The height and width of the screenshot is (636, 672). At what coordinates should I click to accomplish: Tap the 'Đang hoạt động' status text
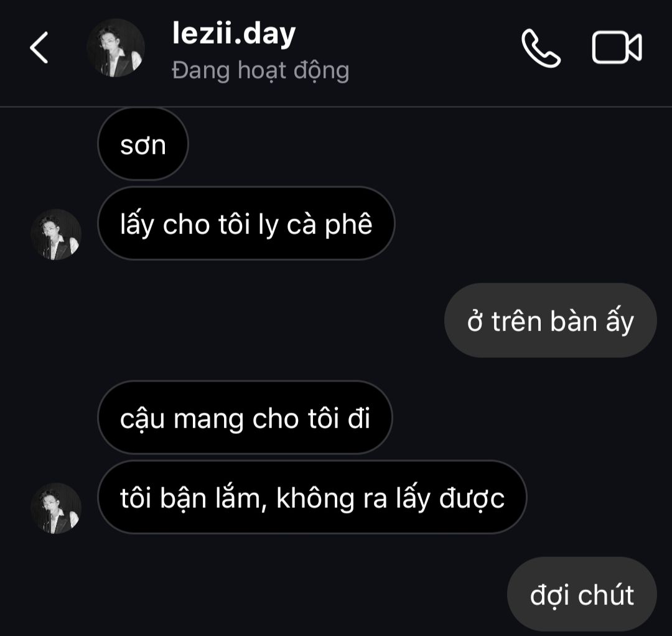(261, 71)
